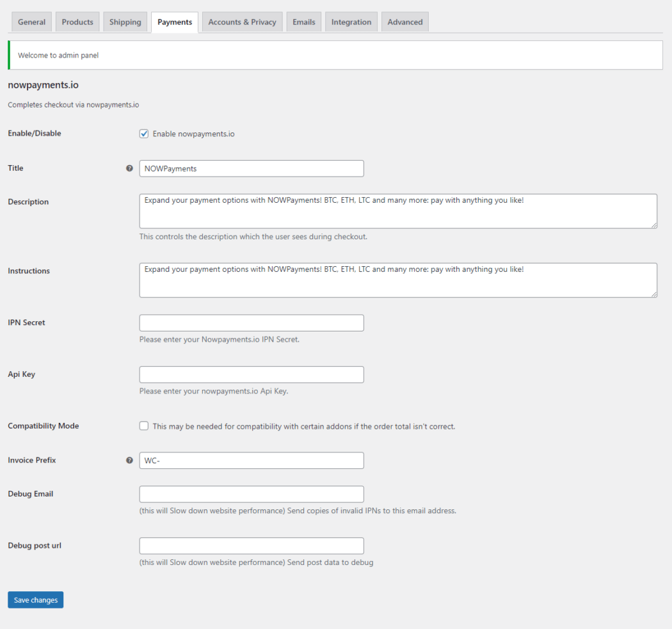
Task: Open the Advanced tab
Action: (404, 22)
